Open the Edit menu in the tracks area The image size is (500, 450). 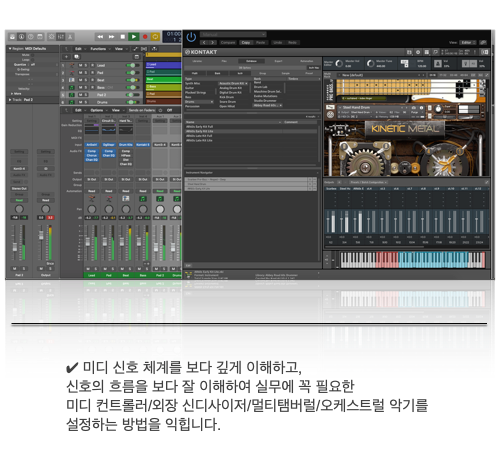point(79,49)
